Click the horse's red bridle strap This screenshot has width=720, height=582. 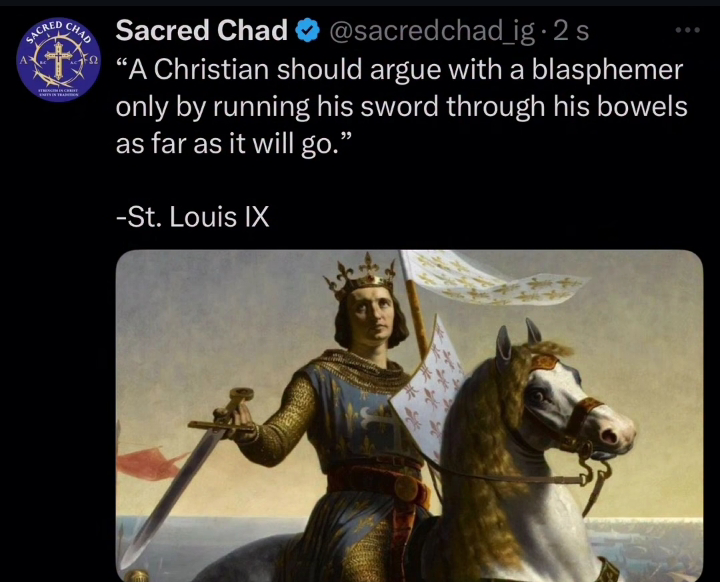(580, 416)
